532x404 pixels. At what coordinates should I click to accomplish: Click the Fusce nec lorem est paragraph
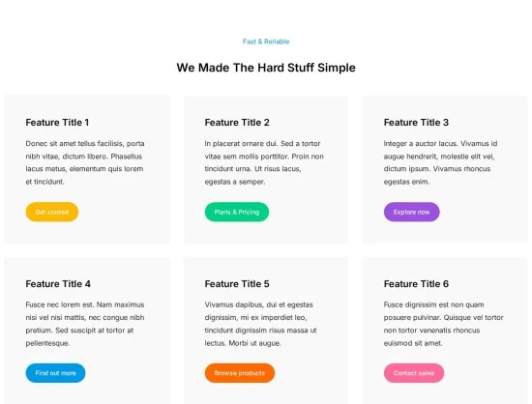coord(85,324)
